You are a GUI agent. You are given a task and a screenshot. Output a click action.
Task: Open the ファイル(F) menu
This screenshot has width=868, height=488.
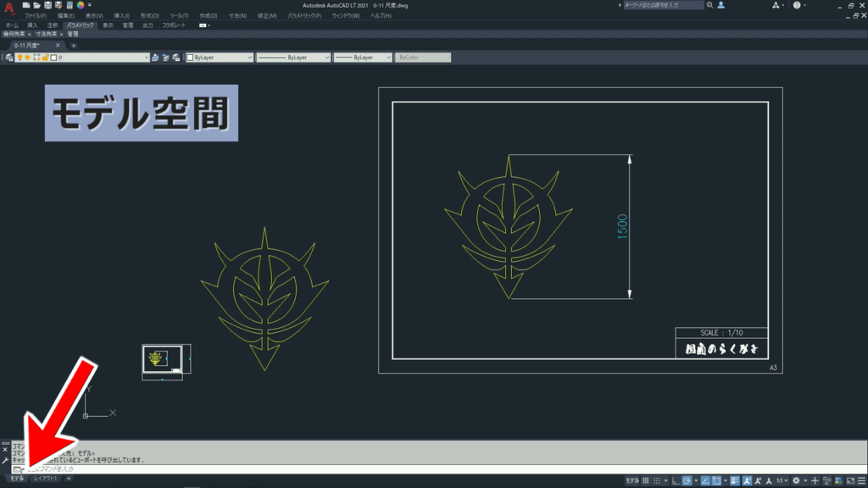click(x=36, y=15)
